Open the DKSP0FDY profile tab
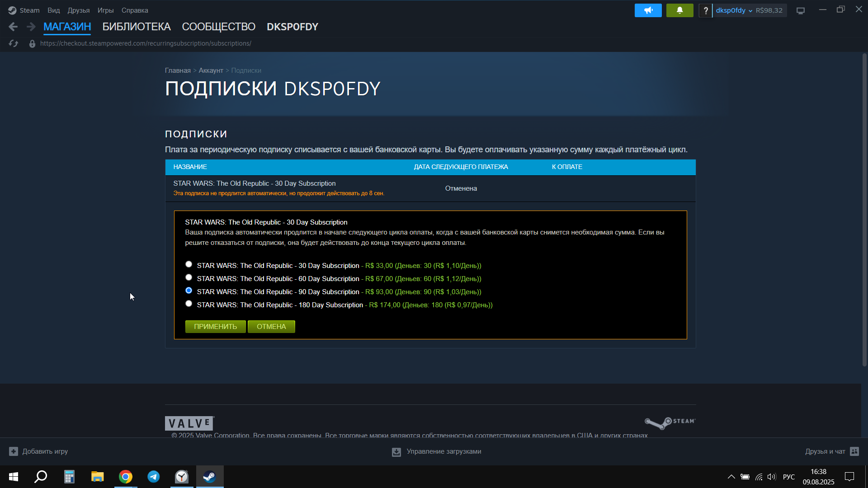868x488 pixels. (x=292, y=27)
